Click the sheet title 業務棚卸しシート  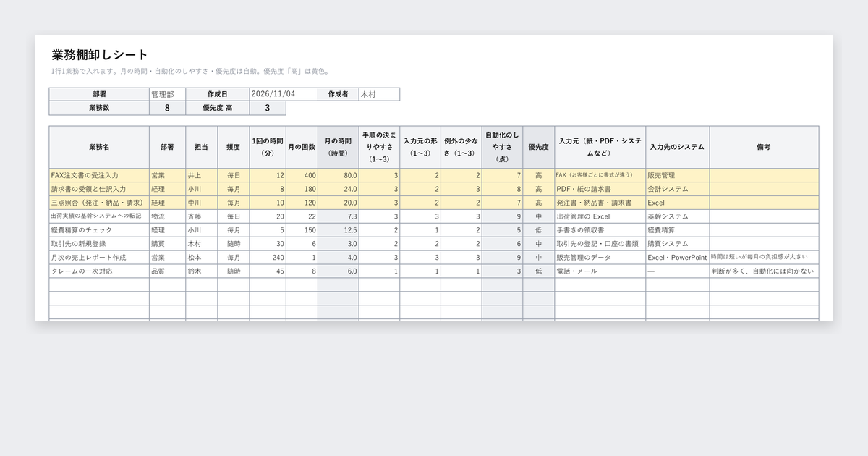(x=100, y=55)
